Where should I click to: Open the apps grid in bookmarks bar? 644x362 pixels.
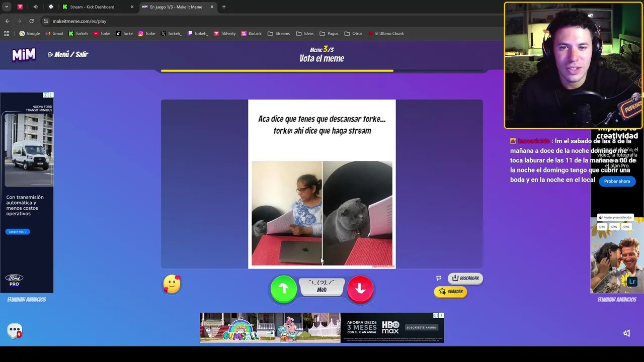coord(7,34)
